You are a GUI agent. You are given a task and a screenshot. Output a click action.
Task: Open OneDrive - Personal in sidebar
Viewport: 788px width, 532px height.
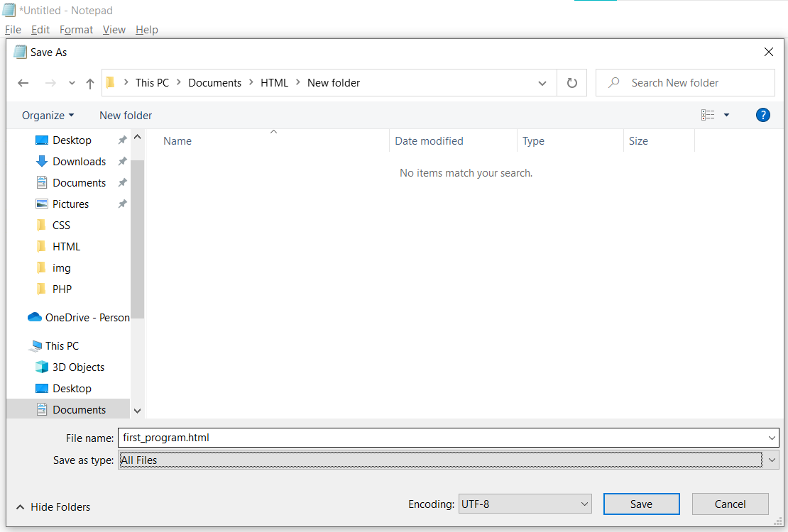coord(87,318)
